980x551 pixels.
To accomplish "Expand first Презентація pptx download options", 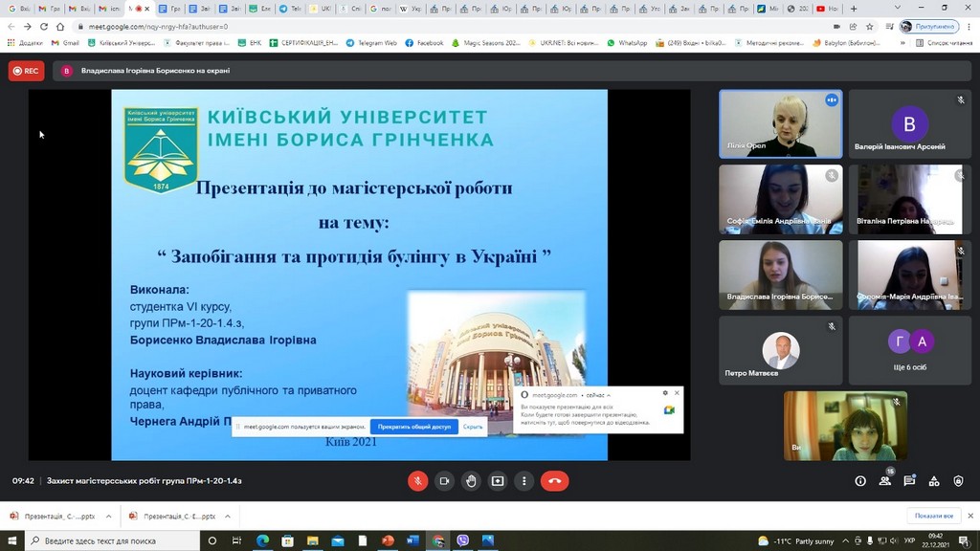I will tap(107, 517).
